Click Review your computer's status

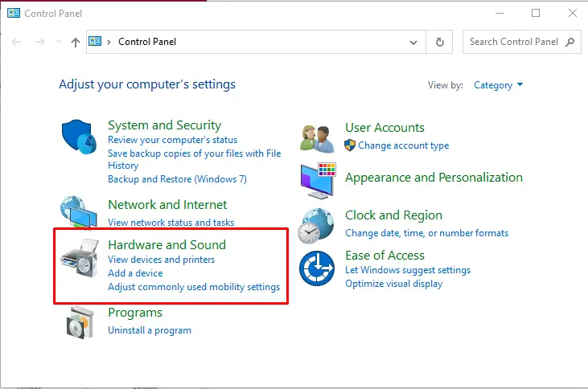click(x=172, y=140)
